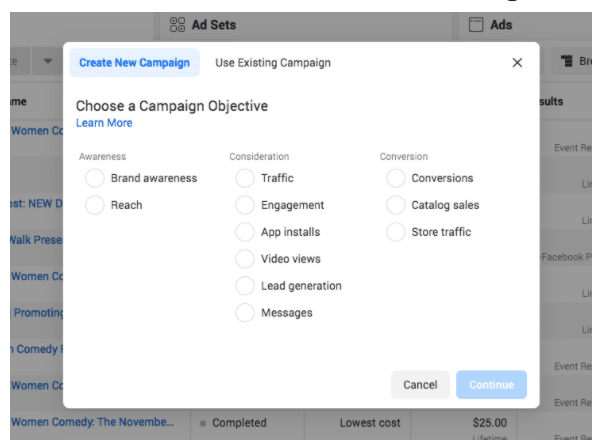Choose Catalog sales objective
This screenshot has width=606, height=448.
click(x=396, y=205)
